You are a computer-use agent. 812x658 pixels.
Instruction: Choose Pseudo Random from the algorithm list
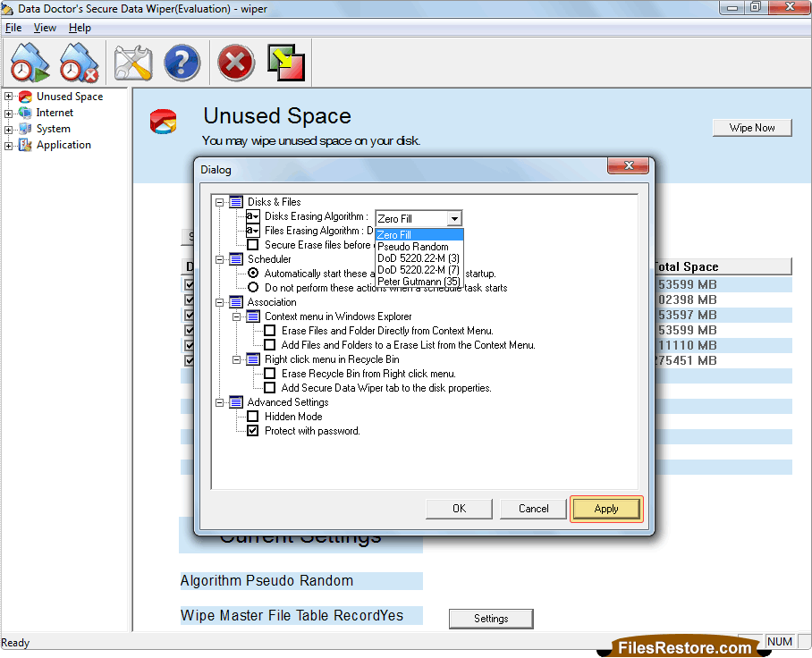tap(419, 247)
